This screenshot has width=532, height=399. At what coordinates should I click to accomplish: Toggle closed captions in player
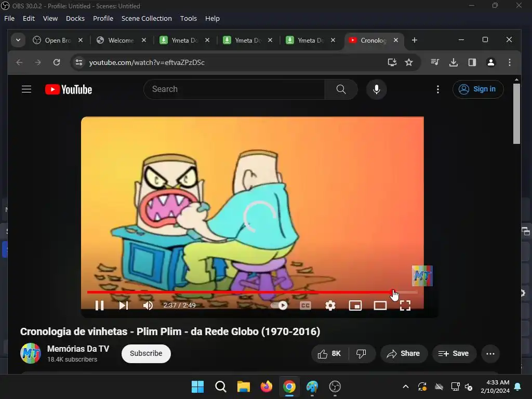(x=305, y=305)
